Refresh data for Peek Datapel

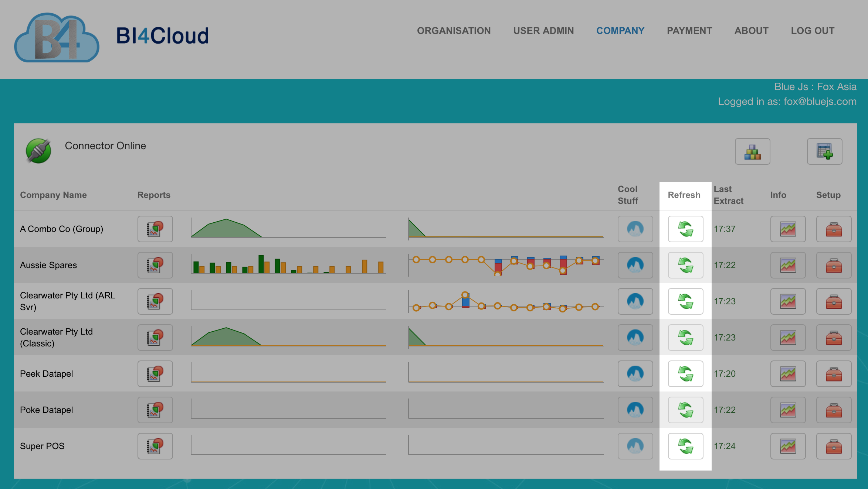(x=686, y=374)
